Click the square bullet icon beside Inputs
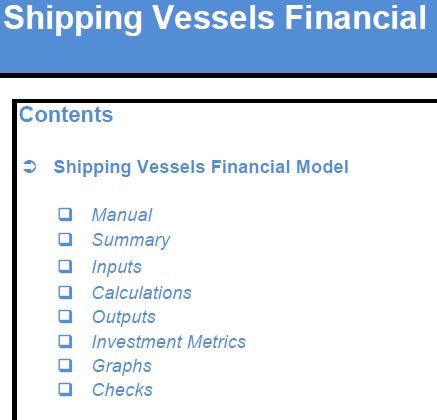The image size is (437, 420). tap(65, 266)
